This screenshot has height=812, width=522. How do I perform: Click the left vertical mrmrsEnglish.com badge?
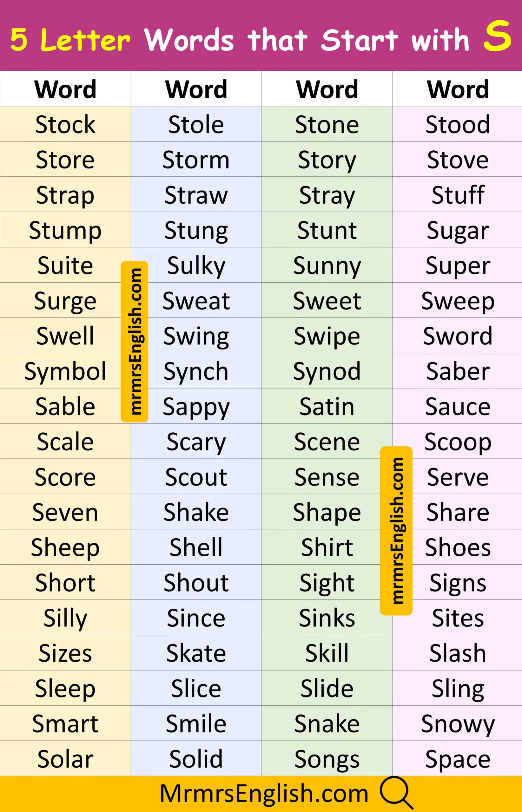135,342
